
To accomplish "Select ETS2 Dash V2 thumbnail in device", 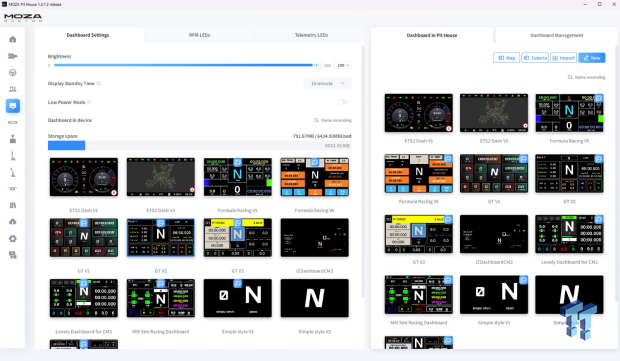I will (161, 177).
